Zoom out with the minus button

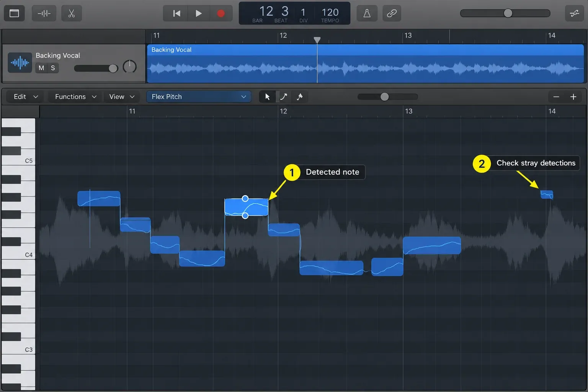pyautogui.click(x=556, y=97)
